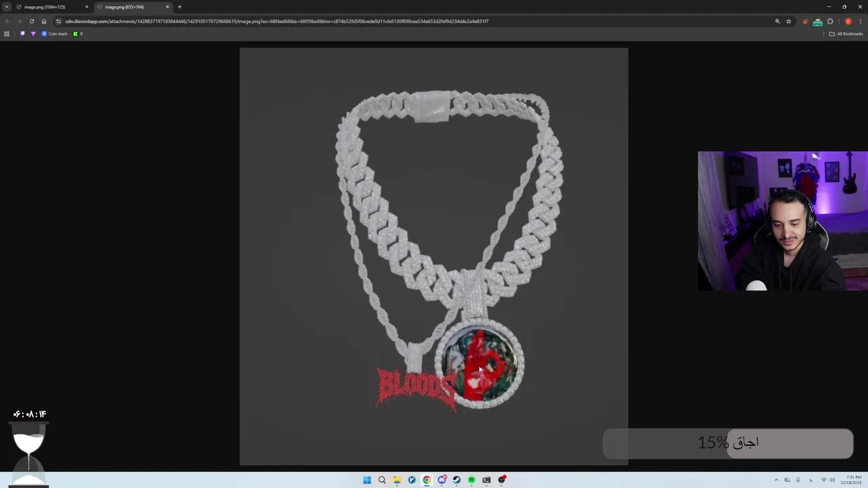Open the Coin mark bookmark
Screen dimensions: 868x488
click(55, 34)
